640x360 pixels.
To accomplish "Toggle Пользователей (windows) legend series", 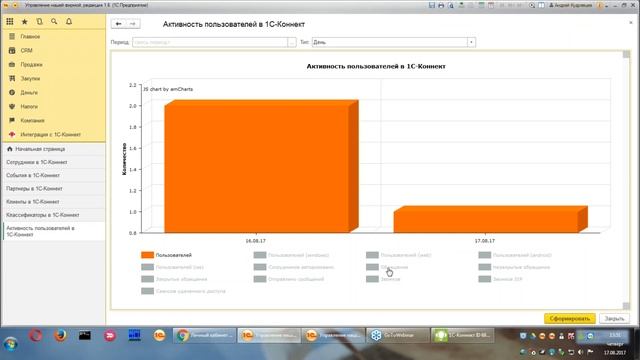I will coord(291,255).
